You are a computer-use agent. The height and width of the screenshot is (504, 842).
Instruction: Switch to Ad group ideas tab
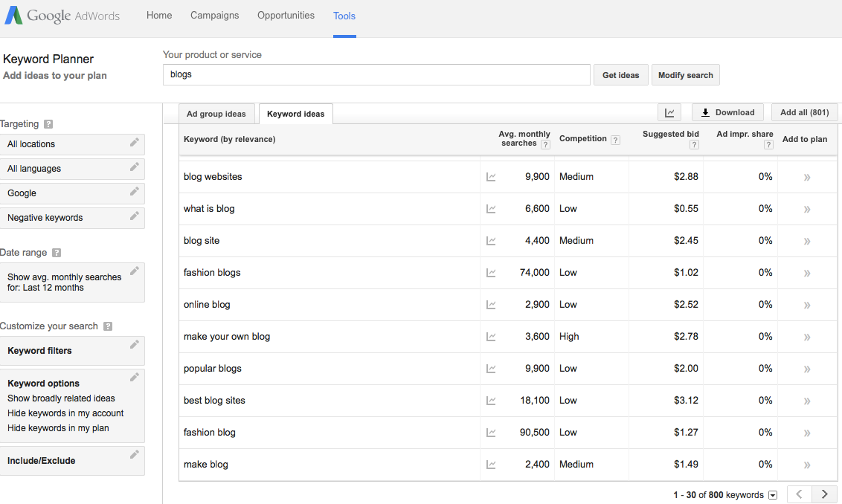click(216, 114)
